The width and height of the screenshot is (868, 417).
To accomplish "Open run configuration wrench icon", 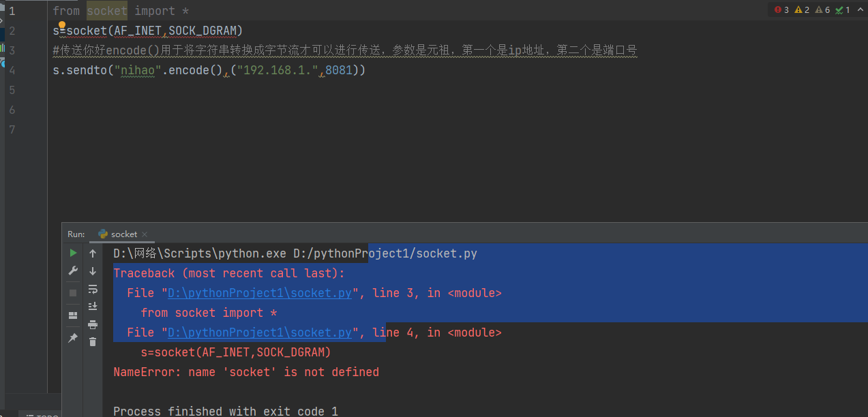I will (73, 271).
